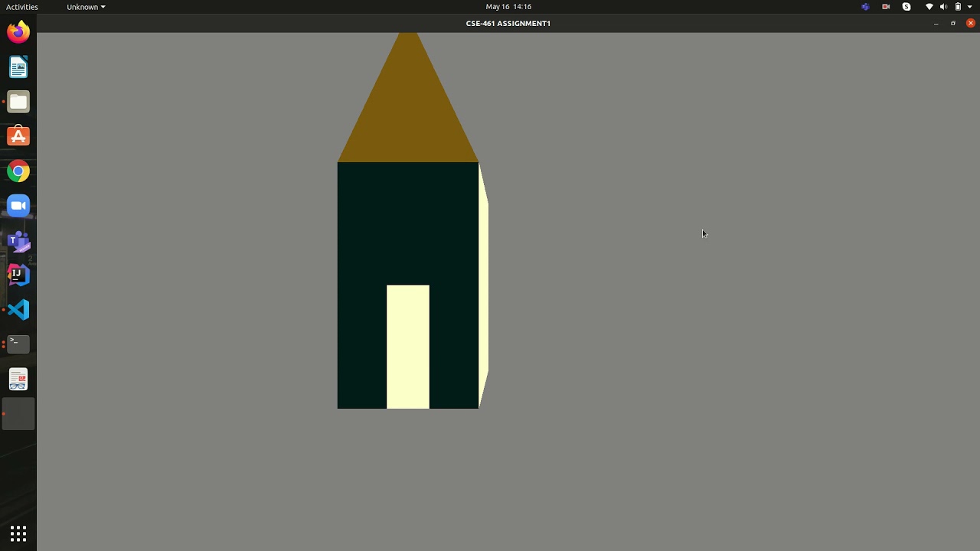Image resolution: width=980 pixels, height=551 pixels.
Task: Click the volume speaker indicator
Action: pyautogui.click(x=943, y=7)
